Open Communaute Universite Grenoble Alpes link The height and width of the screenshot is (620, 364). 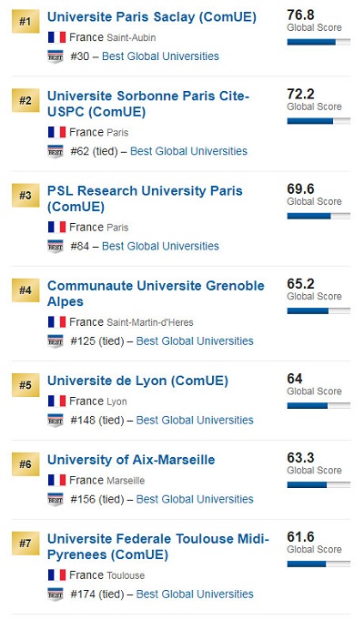point(156,294)
